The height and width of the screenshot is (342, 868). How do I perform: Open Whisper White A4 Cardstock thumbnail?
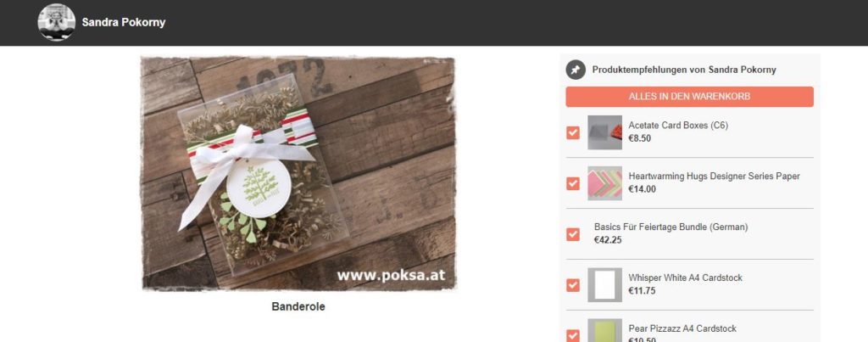pyautogui.click(x=604, y=285)
